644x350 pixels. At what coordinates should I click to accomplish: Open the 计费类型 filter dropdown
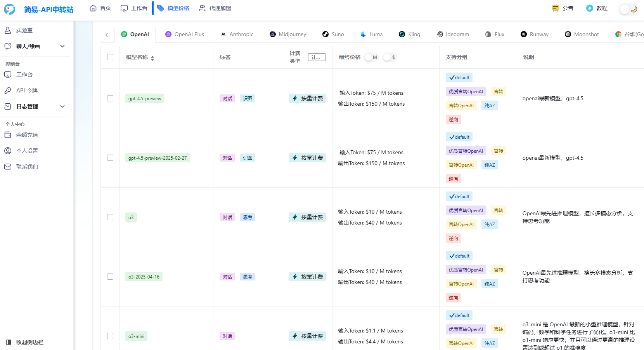point(317,57)
